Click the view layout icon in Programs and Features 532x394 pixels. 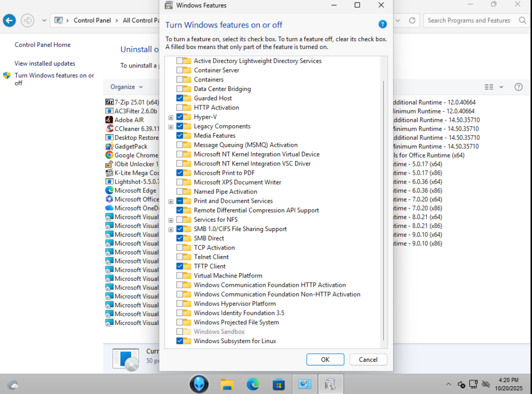(489, 87)
